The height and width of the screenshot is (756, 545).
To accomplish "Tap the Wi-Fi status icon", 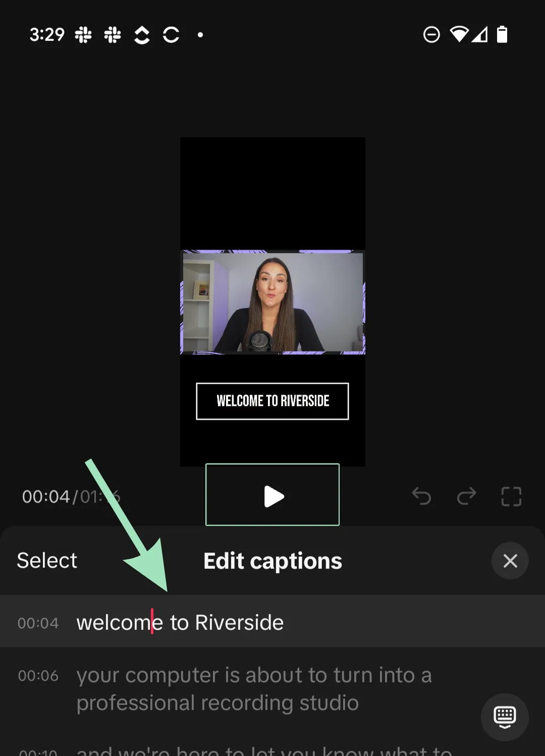I will pos(459,34).
